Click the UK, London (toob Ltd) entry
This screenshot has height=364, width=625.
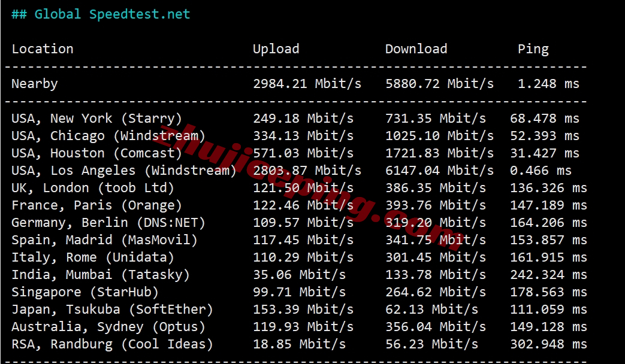pyautogui.click(x=93, y=188)
